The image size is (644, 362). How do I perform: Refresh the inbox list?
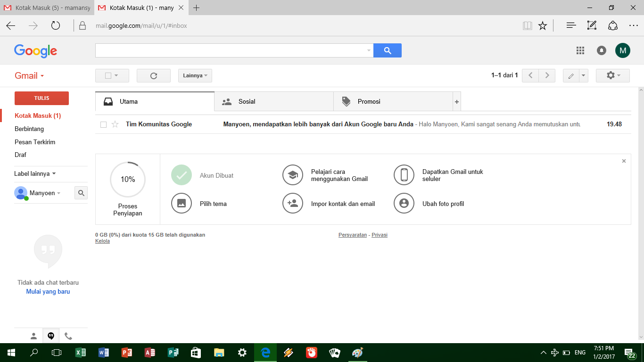click(153, 75)
